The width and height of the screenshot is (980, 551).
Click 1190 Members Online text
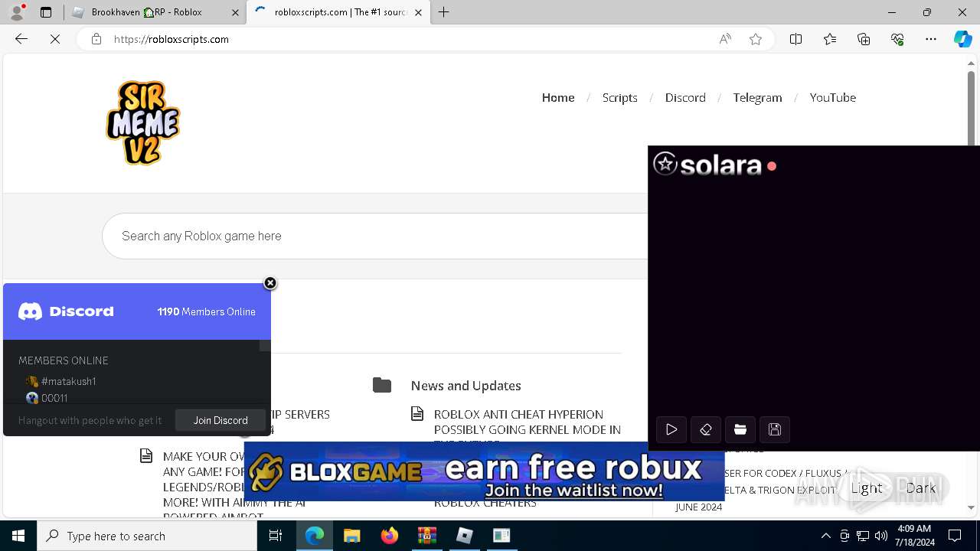pyautogui.click(x=207, y=311)
